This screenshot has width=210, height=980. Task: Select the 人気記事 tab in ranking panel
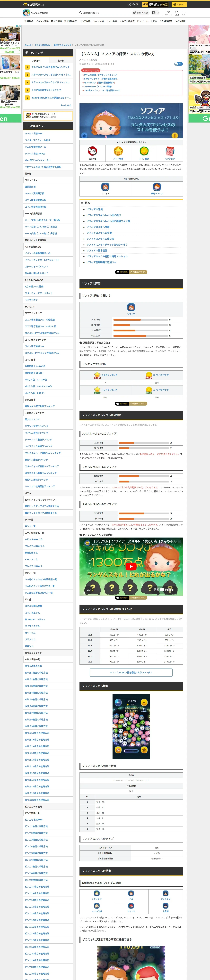(x=36, y=60)
